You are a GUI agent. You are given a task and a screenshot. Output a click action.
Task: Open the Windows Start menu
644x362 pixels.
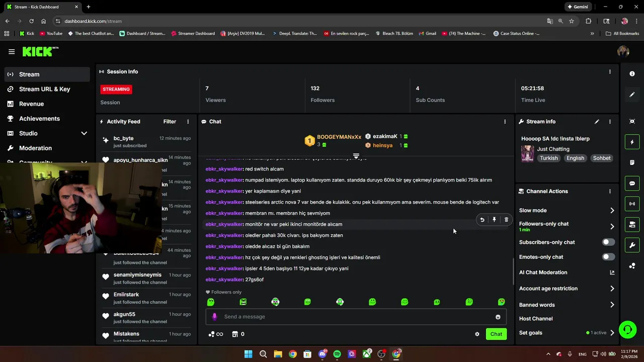[x=248, y=354]
